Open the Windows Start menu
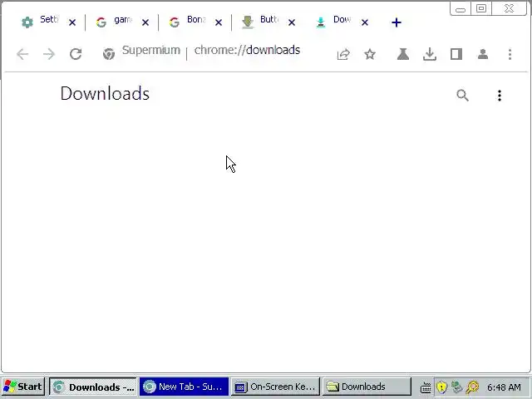This screenshot has width=532, height=399. [x=23, y=387]
